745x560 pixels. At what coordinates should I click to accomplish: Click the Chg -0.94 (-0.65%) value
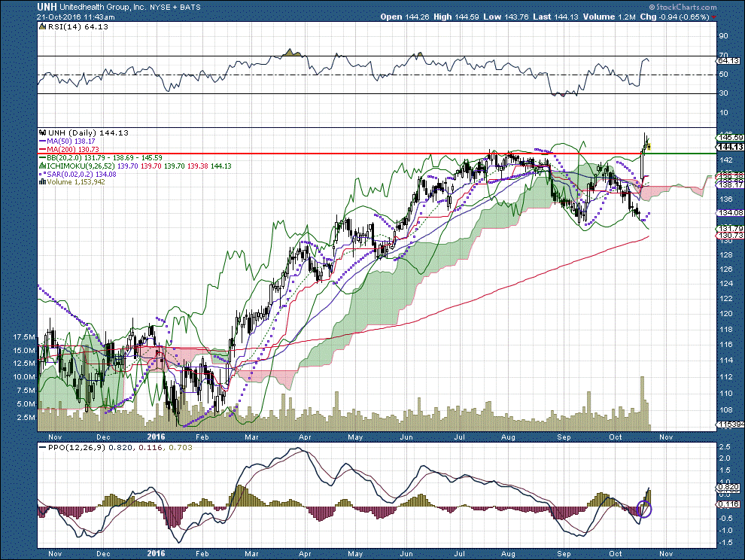(675, 17)
